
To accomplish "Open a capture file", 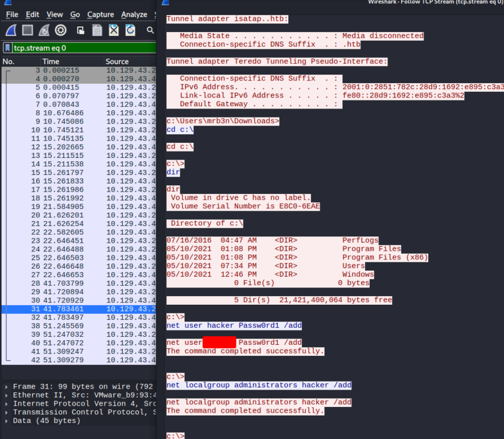I will click(81, 30).
